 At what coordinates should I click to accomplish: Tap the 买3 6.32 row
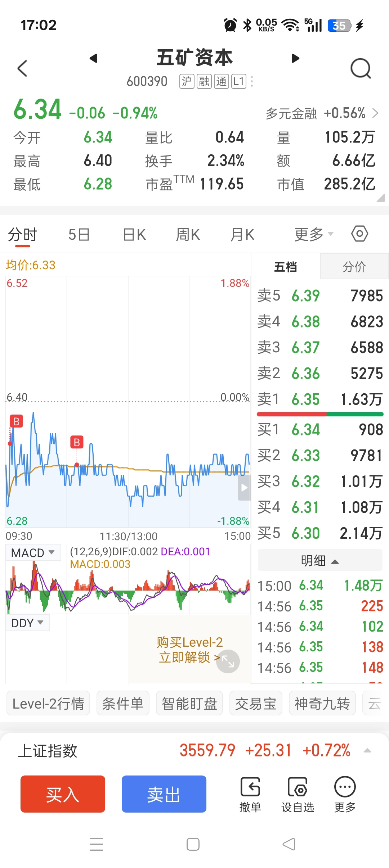coord(320,482)
